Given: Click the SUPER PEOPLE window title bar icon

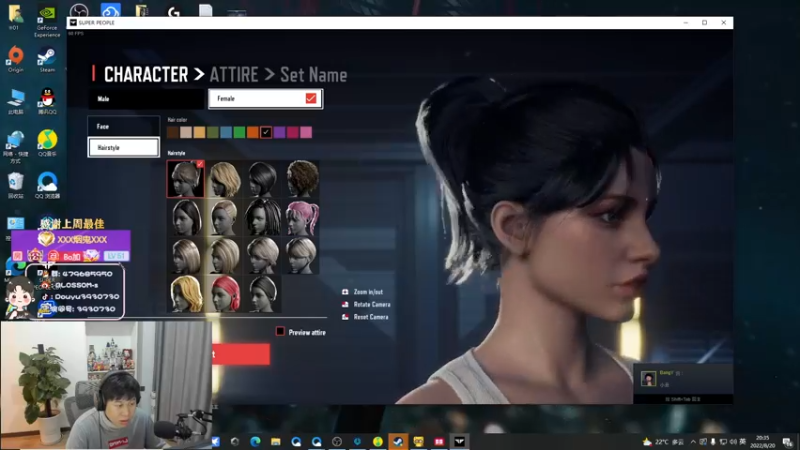Looking at the screenshot, I should pyautogui.click(x=73, y=22).
